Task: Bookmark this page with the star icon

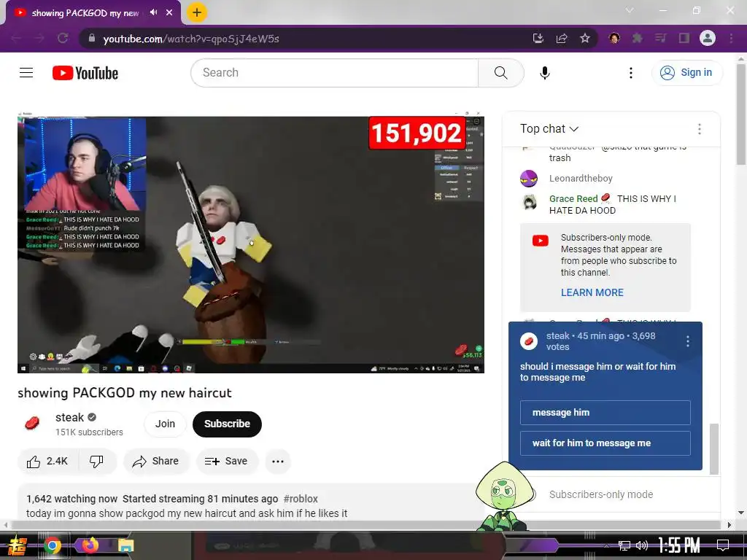Action: point(585,38)
